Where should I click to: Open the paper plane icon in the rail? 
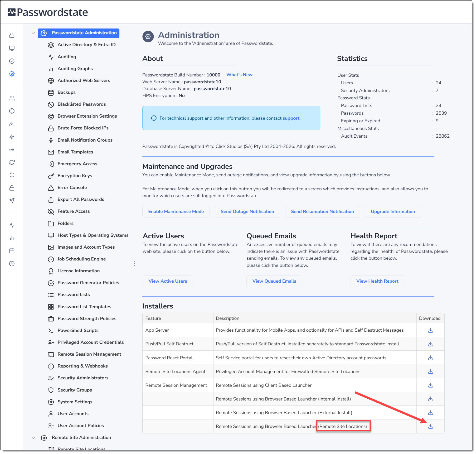tap(12, 201)
